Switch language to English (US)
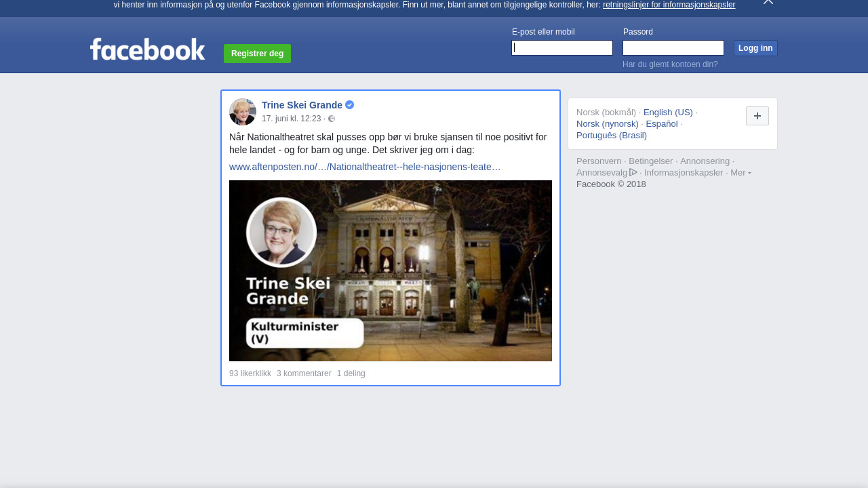The image size is (868, 488). click(x=668, y=113)
